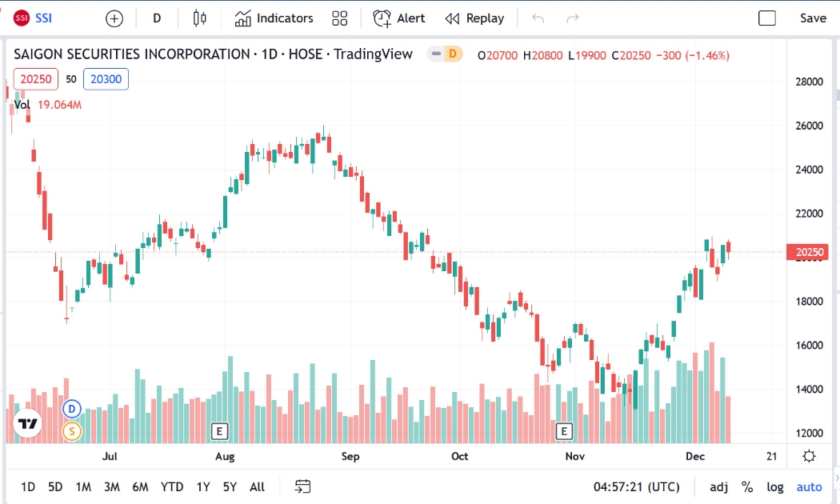Click the undo arrow icon
The width and height of the screenshot is (840, 504).
[538, 18]
